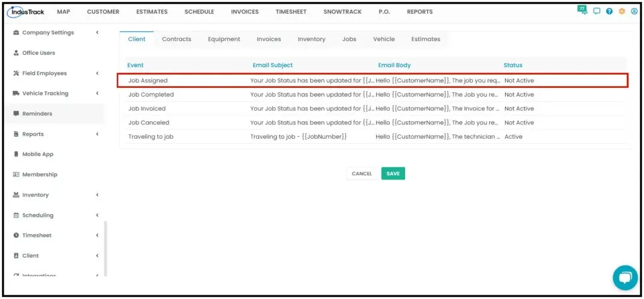Expand sidebar Reports chevron
Viewport: 644px width, 299px height.
coord(97,134)
